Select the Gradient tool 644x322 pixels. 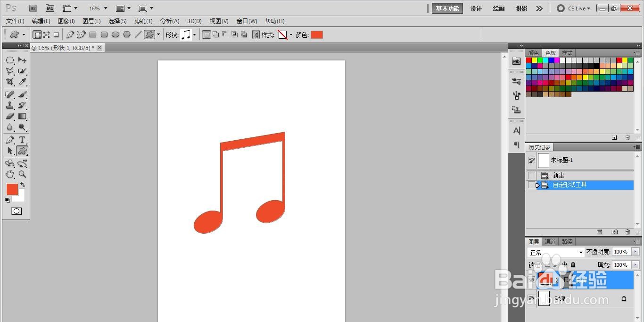(x=22, y=116)
